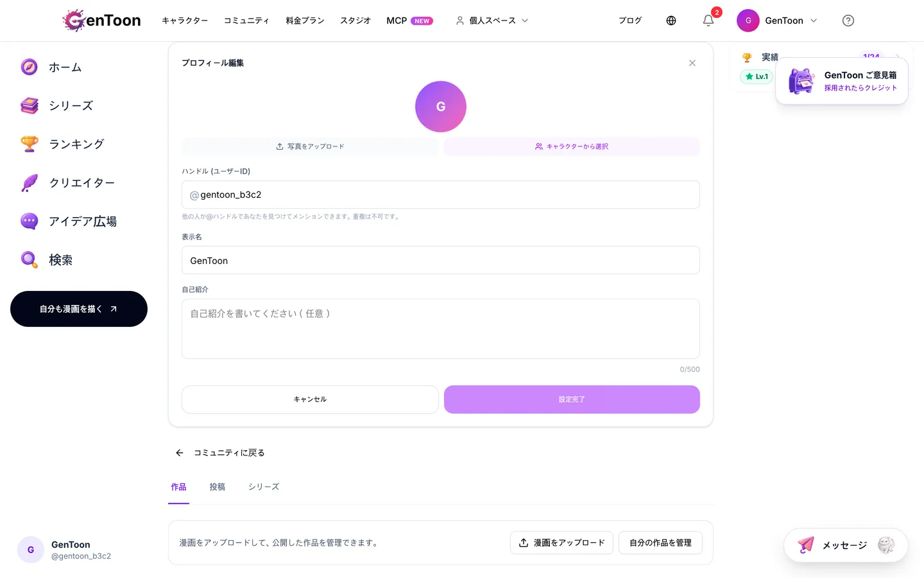Click 自分の作品を管理 button
The image size is (924, 578).
tap(660, 543)
